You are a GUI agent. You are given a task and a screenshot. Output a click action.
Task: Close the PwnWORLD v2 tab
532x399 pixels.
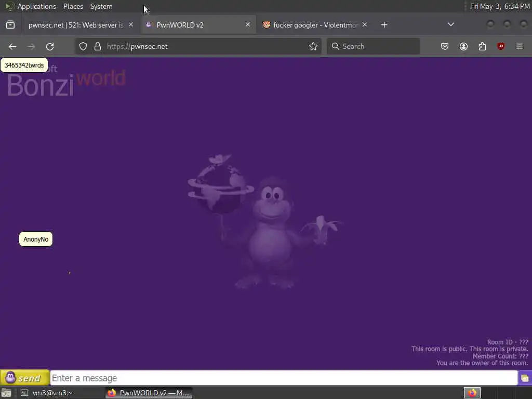coord(248,25)
